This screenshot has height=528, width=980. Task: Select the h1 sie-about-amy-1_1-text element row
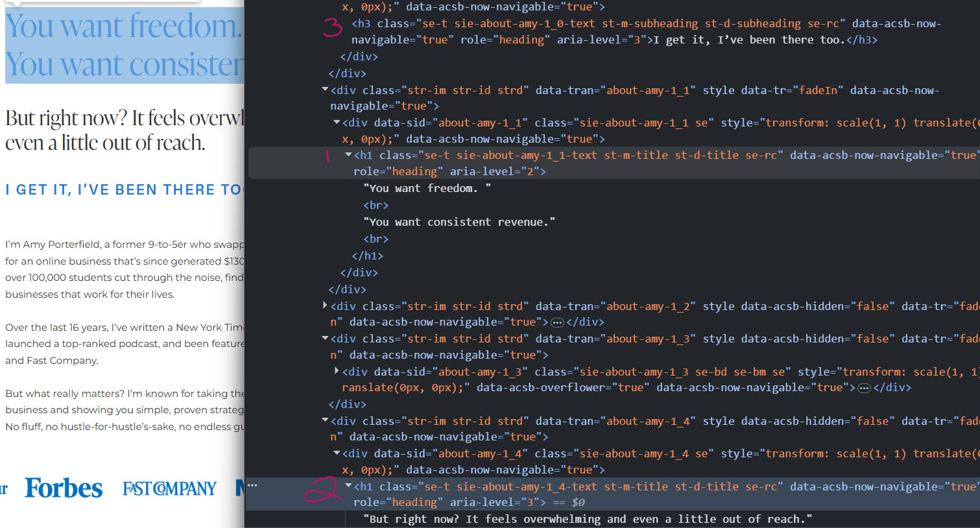613,163
